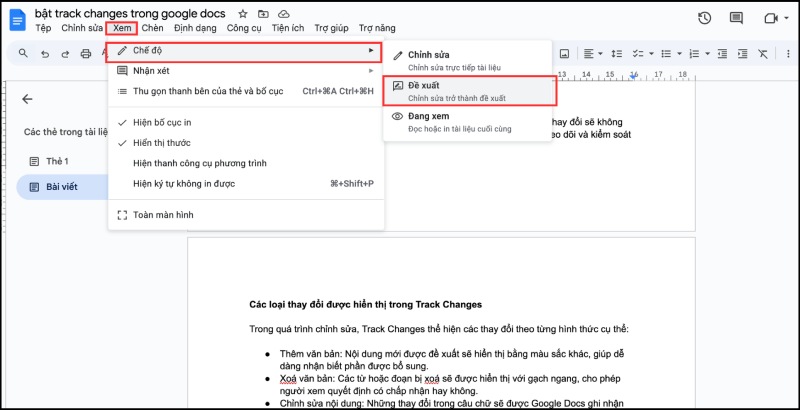Open the Chèn menu
Image resolution: width=800 pixels, height=410 pixels.
click(153, 28)
